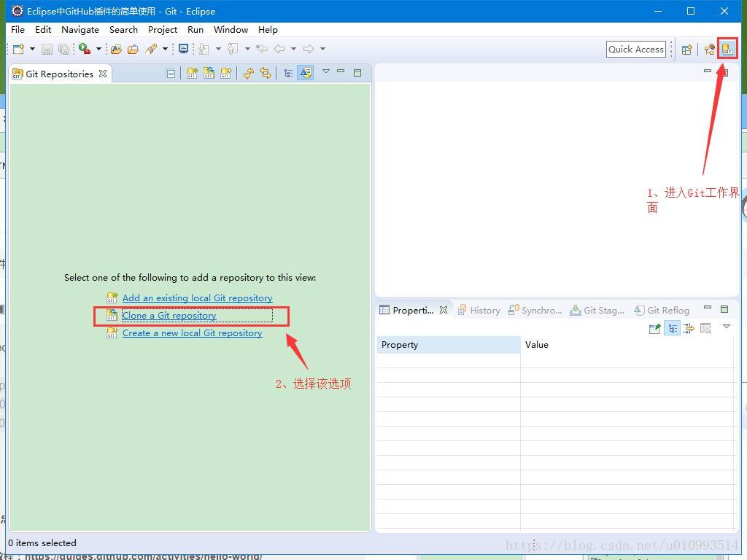Screen dimensions: 747x560
Task: Open the Previous Annotation dropdown arrow
Action: pyautogui.click(x=247, y=49)
